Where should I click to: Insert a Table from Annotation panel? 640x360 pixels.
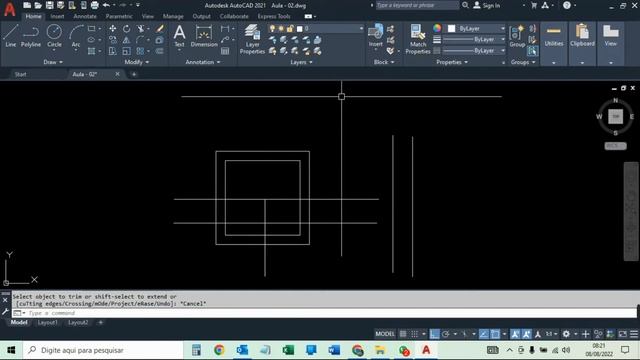pyautogui.click(x=225, y=51)
